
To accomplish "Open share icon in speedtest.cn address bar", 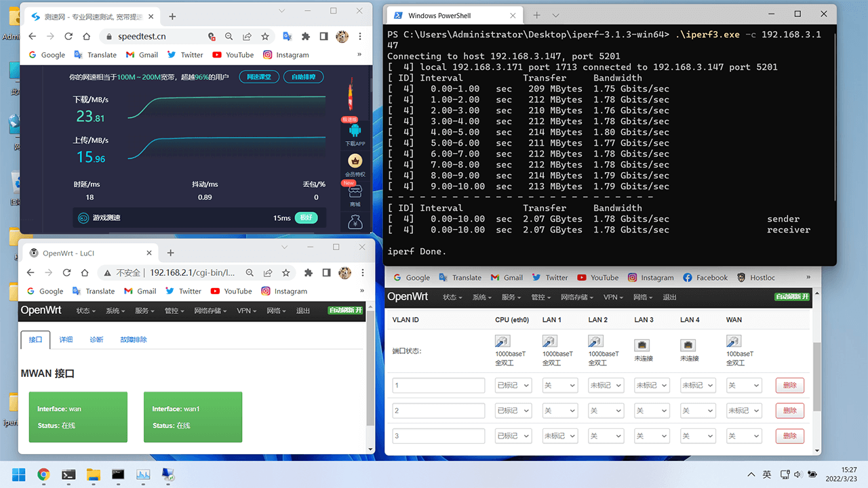I will (x=248, y=37).
